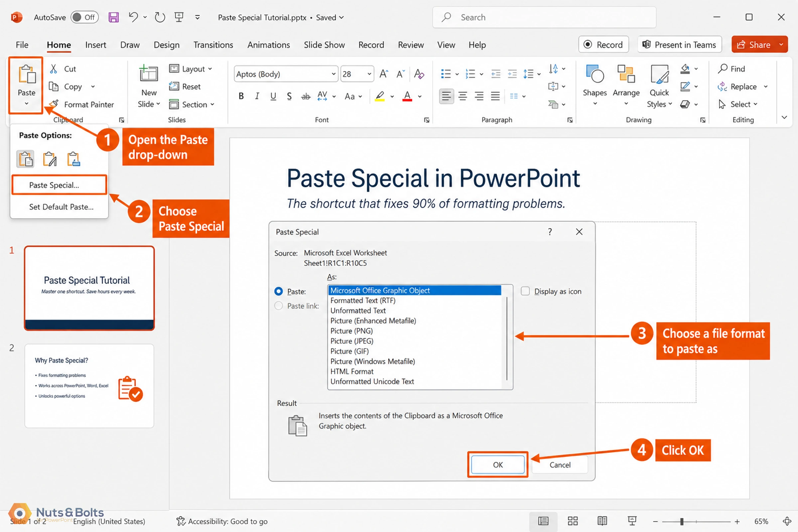Toggle Italic formatting
This screenshot has width=798, height=532.
(257, 96)
